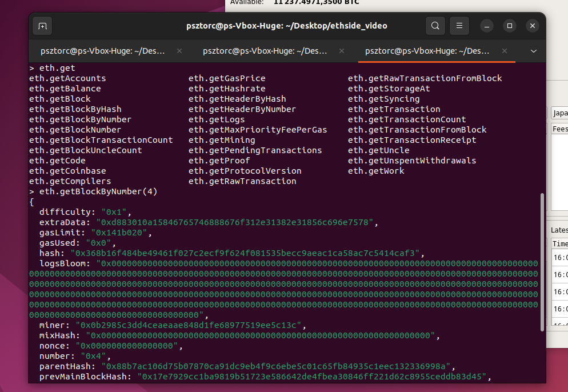Minimize the terminal window
568x392 pixels.
pos(487,26)
